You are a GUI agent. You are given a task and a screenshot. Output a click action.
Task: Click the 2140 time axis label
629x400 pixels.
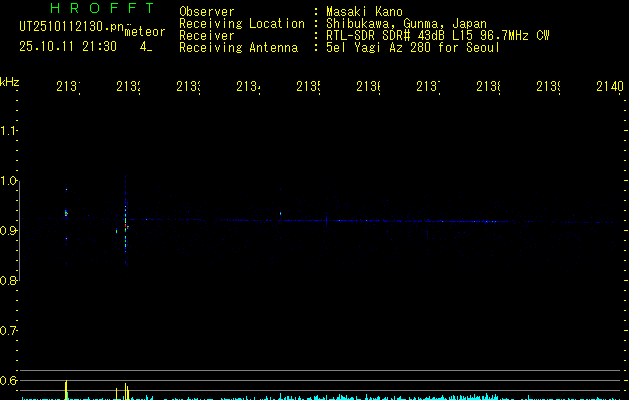pyautogui.click(x=610, y=86)
